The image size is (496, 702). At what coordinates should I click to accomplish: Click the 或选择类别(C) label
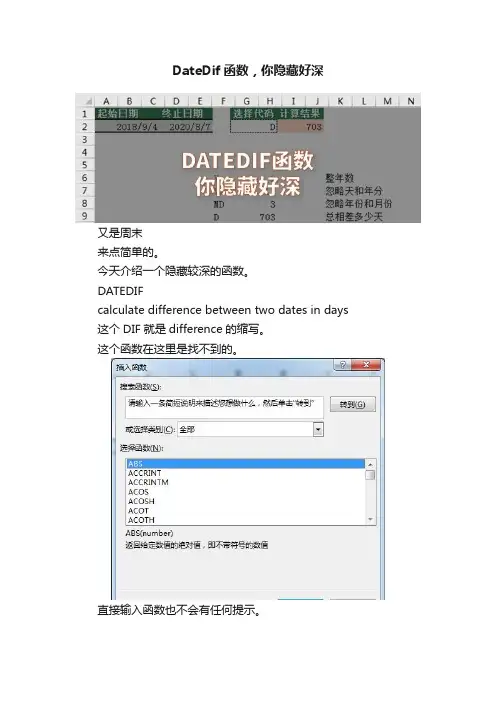pos(150,429)
